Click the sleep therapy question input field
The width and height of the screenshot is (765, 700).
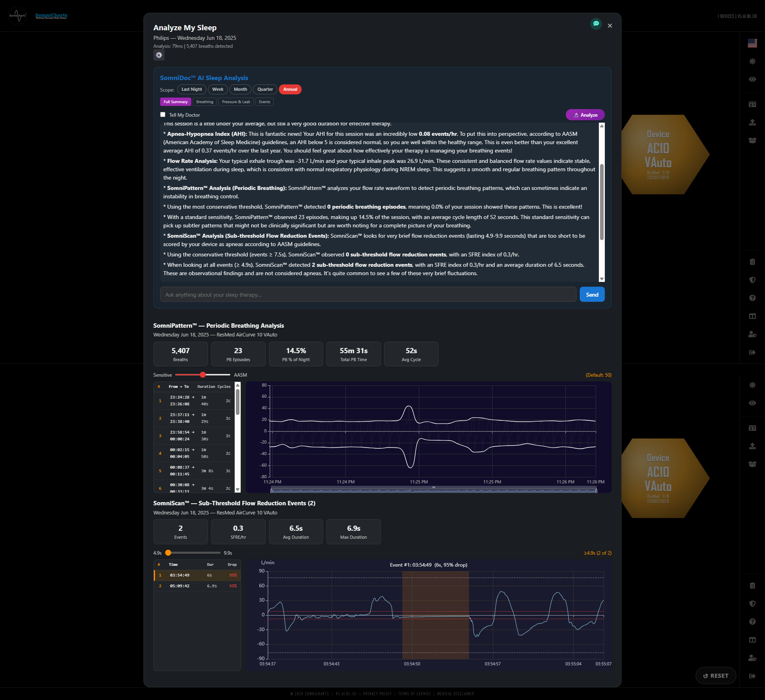(367, 294)
